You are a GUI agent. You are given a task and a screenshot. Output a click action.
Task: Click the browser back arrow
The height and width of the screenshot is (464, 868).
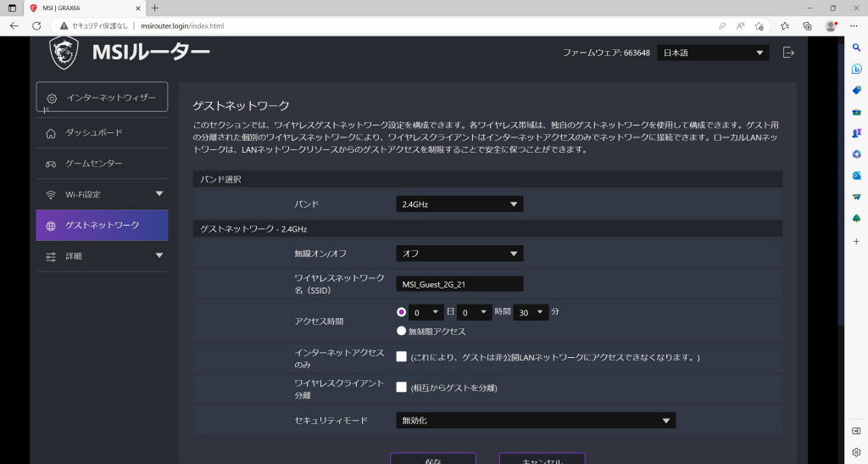[14, 25]
